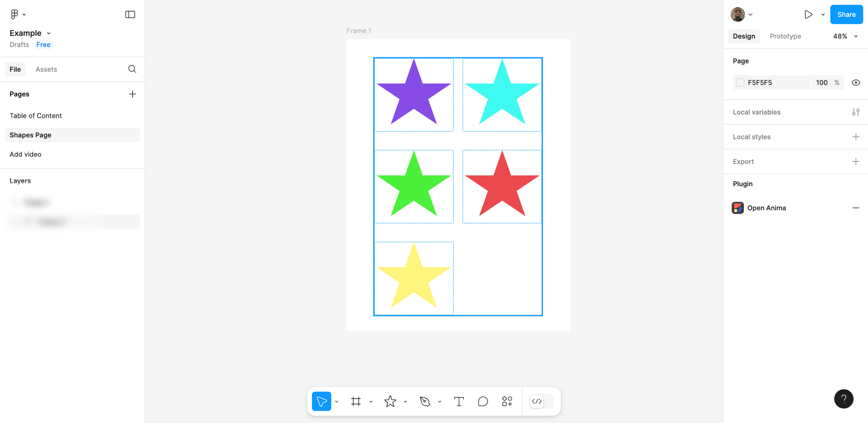This screenshot has height=423, width=868.
Task: Remove the Open Anima plugin with minus
Action: click(x=856, y=208)
